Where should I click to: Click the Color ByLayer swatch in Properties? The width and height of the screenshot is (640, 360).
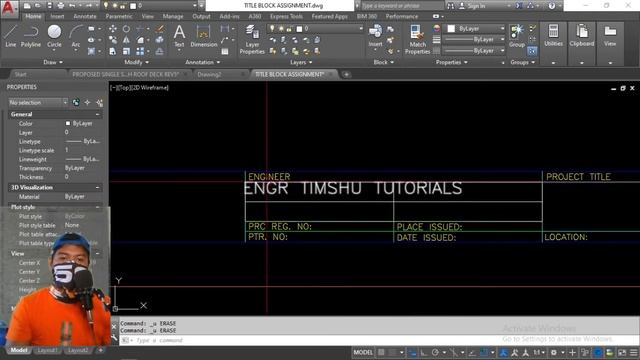[x=68, y=123]
